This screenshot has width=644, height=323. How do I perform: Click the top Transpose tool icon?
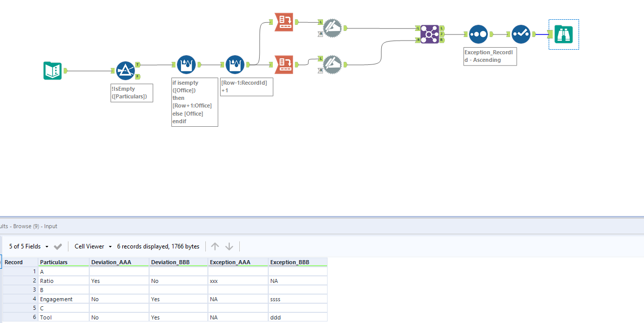283,22
